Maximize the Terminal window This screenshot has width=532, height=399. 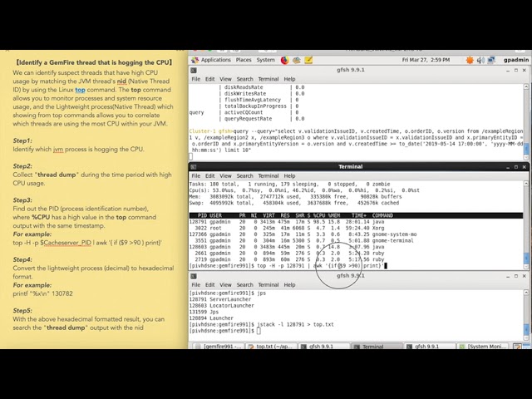click(516, 167)
